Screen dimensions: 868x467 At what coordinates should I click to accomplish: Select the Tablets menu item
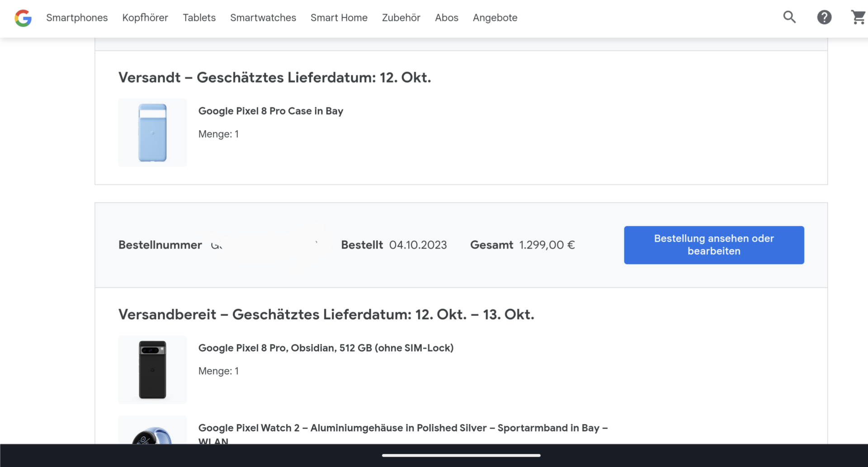pos(199,18)
